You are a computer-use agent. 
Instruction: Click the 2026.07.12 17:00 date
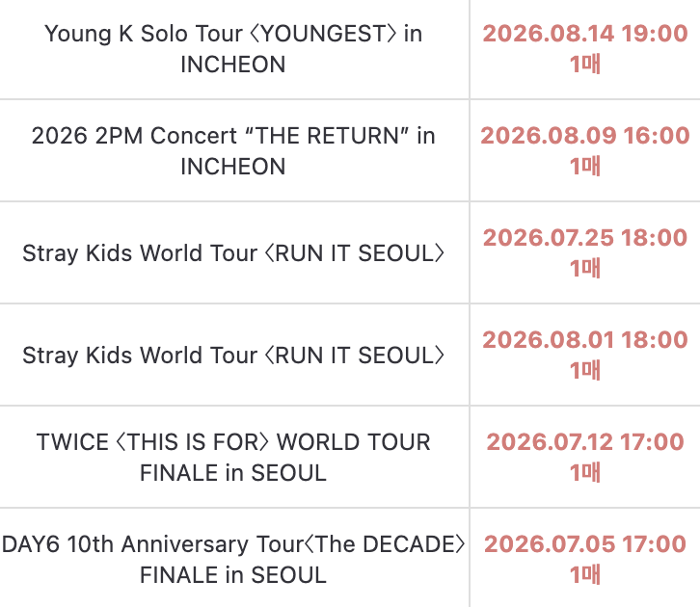click(x=585, y=442)
